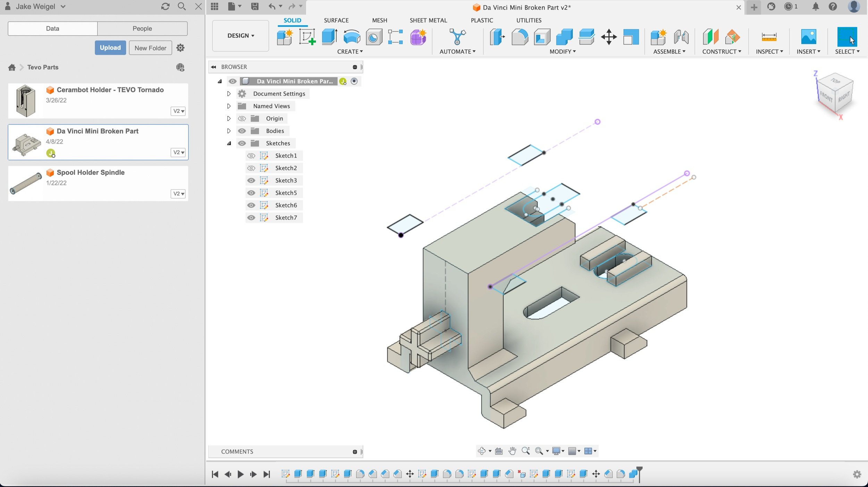Refresh the data panel
Image resolution: width=868 pixels, height=487 pixels.
[x=165, y=6]
